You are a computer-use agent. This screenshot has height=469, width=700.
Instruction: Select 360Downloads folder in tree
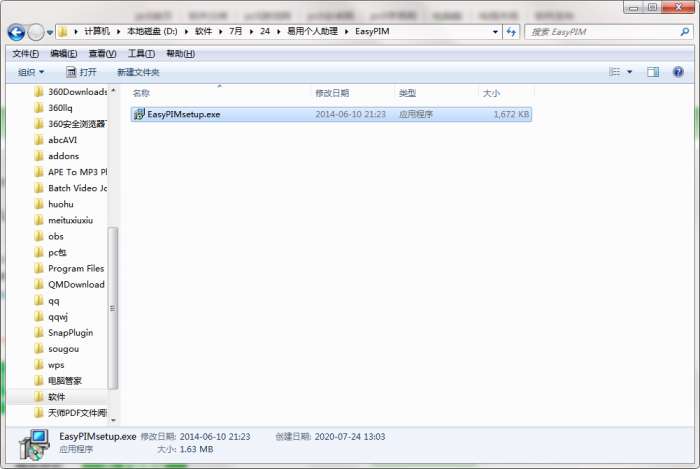point(71,91)
